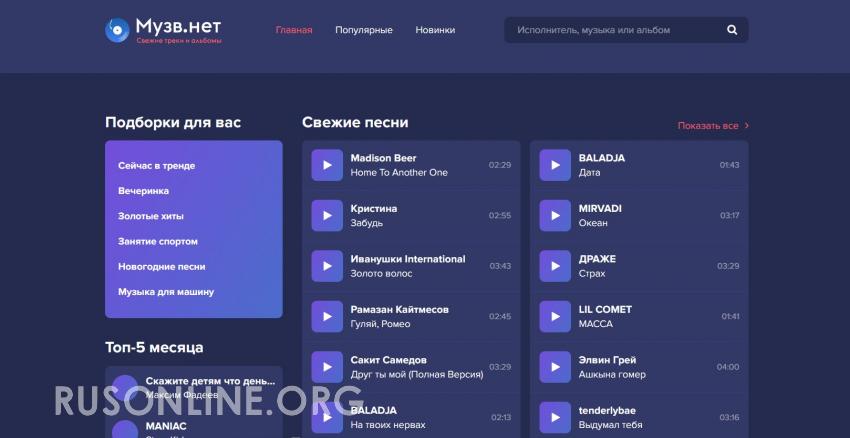Open Занятие спортом collection
850x438 pixels.
click(x=158, y=241)
